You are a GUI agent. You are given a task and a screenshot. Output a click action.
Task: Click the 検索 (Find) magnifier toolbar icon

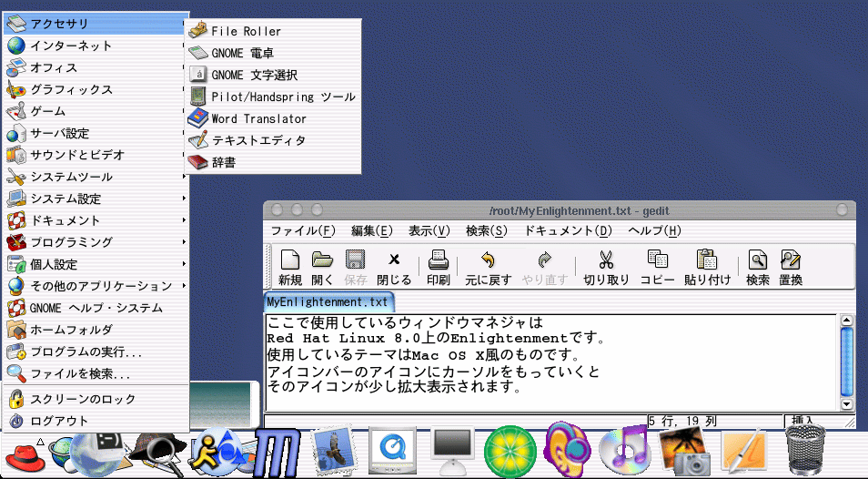point(757,260)
